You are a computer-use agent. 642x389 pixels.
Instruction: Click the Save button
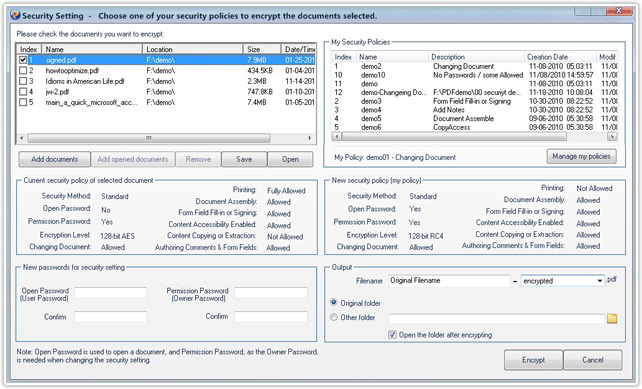(x=244, y=159)
